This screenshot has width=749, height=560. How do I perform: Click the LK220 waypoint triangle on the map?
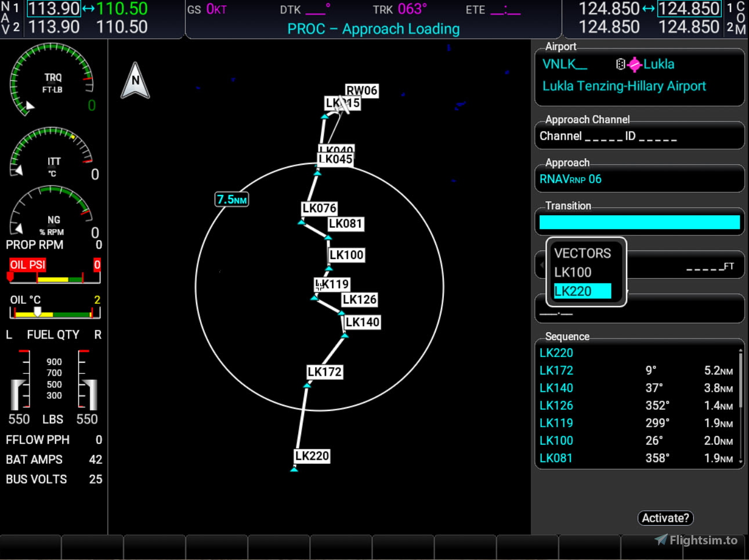(295, 470)
